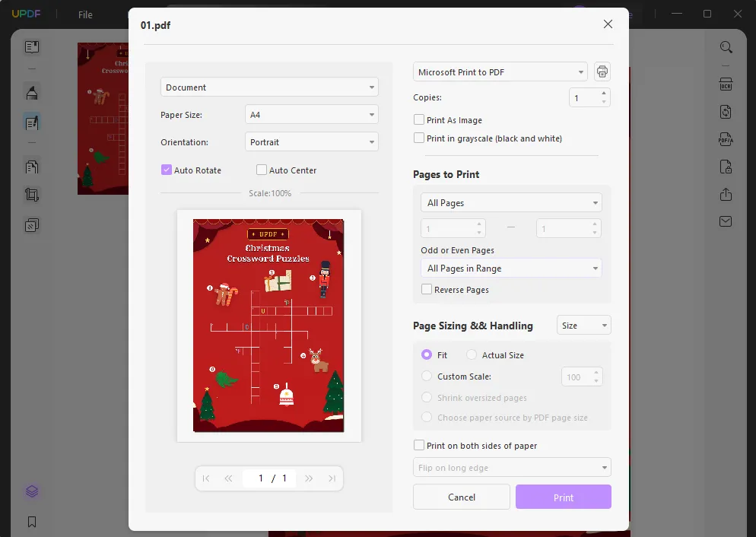This screenshot has width=756, height=537.
Task: Open printer properties icon next to printer list
Action: pyautogui.click(x=602, y=71)
